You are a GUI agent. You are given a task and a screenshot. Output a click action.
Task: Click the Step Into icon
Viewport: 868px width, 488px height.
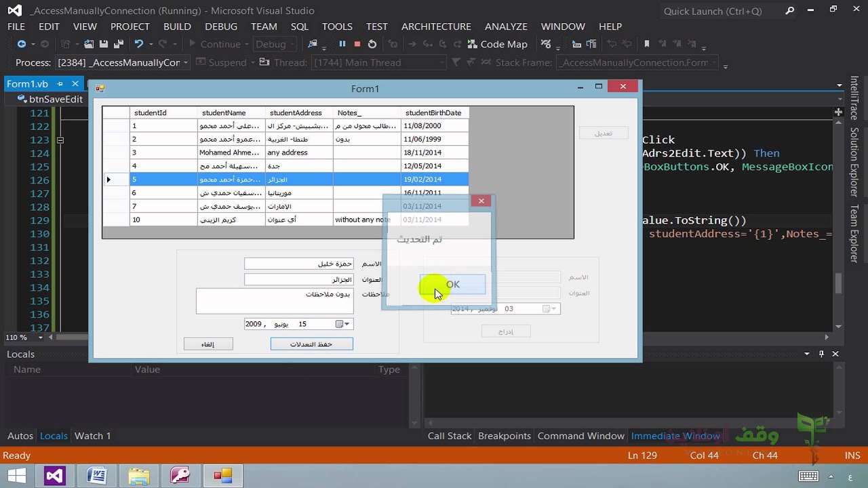pos(427,44)
